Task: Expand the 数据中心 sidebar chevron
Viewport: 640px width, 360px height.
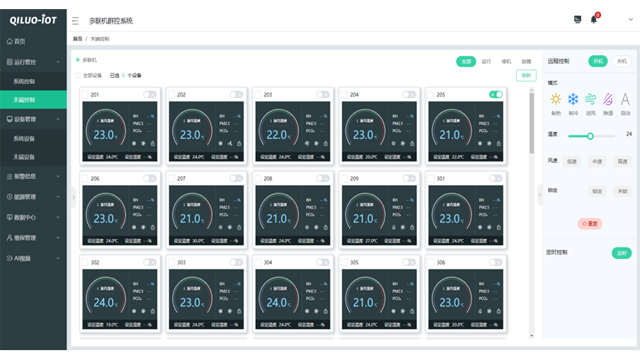Action: pyautogui.click(x=58, y=217)
